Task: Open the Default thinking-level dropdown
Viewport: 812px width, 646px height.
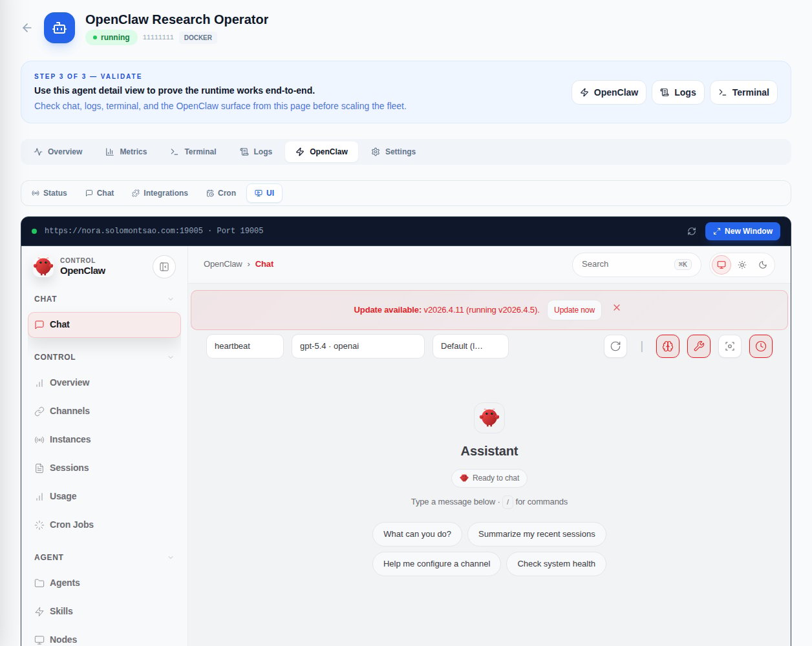Action: [x=471, y=346]
